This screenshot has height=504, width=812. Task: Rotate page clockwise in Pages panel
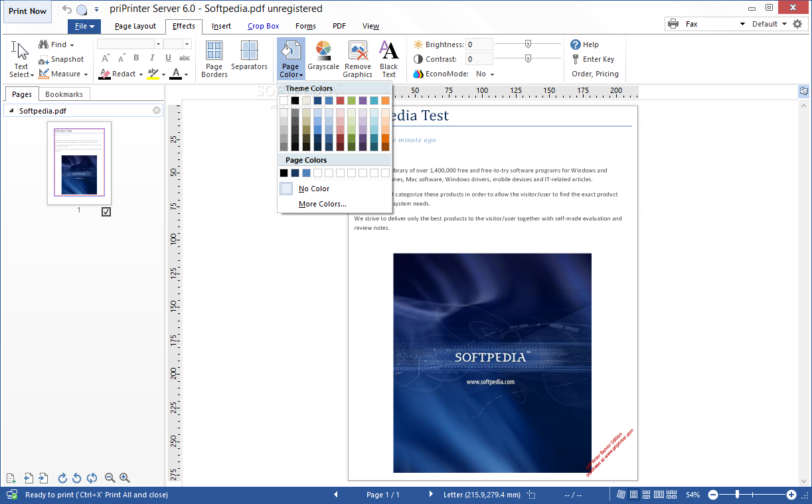tap(62, 478)
